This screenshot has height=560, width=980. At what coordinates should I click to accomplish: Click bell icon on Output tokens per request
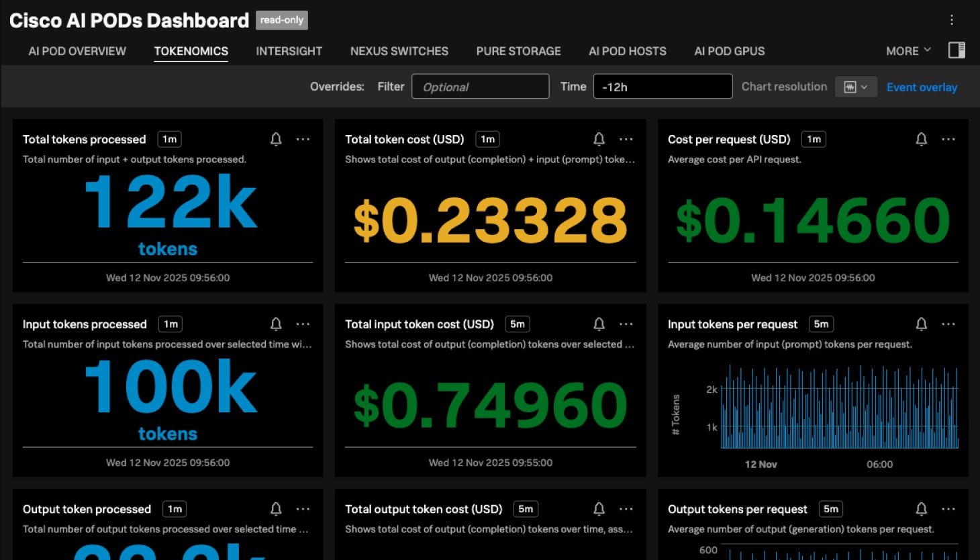[x=921, y=509]
